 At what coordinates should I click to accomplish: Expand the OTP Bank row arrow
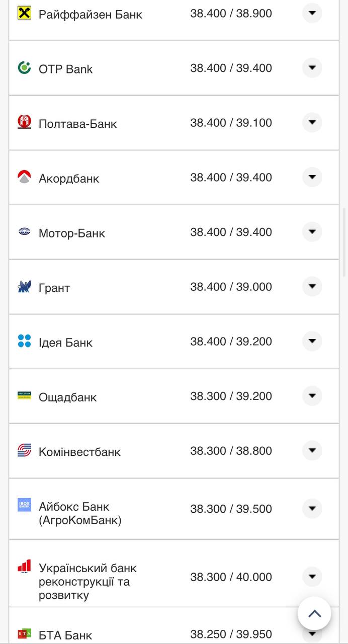coord(312,68)
